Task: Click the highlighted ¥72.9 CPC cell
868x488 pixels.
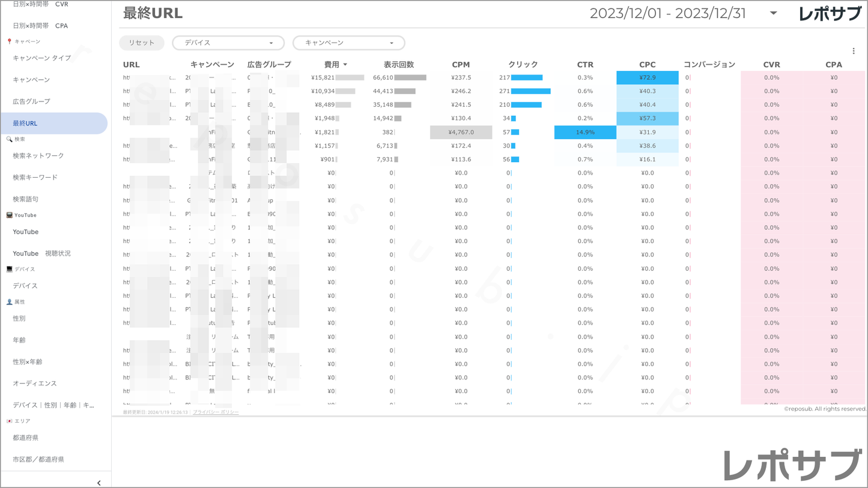Action: [x=647, y=77]
